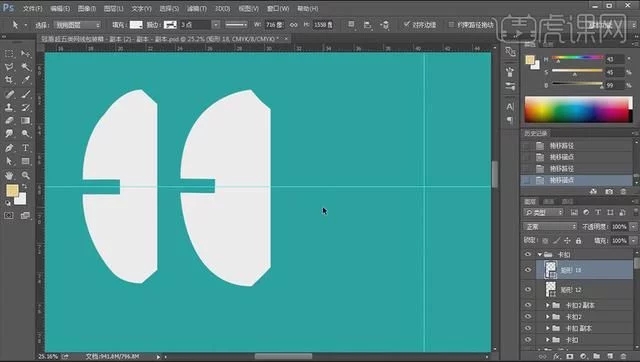The image size is (640, 362).
Task: Toggle constrain path dragging checkbox
Action: tap(451, 24)
